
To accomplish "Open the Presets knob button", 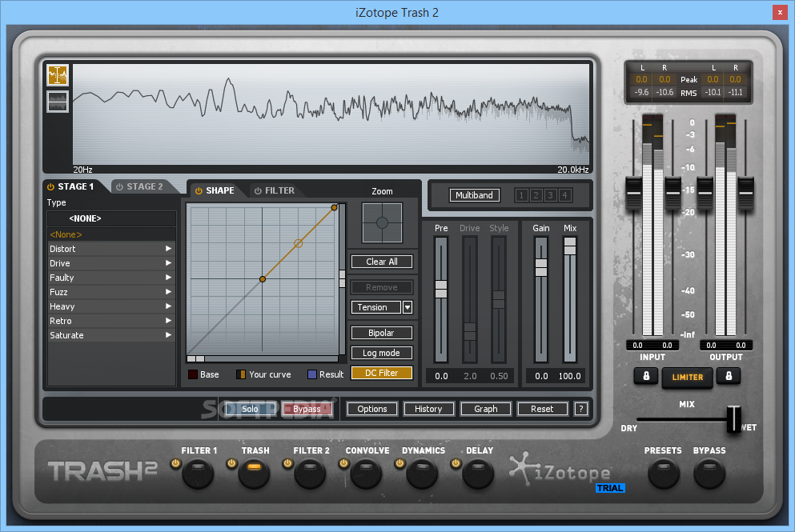I will pyautogui.click(x=664, y=474).
